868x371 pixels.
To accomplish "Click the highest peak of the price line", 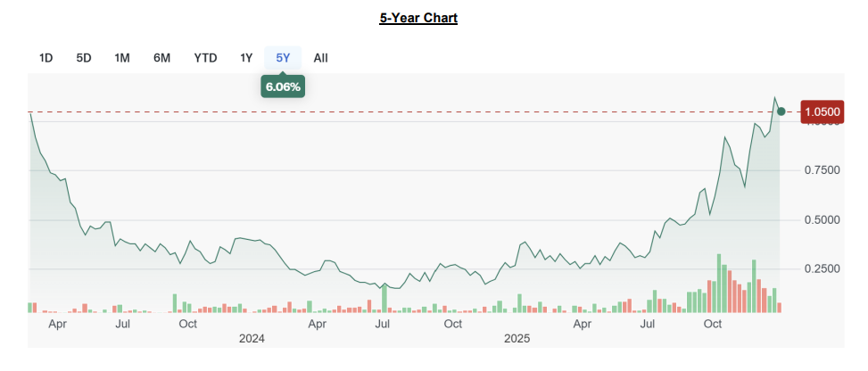I will click(775, 98).
